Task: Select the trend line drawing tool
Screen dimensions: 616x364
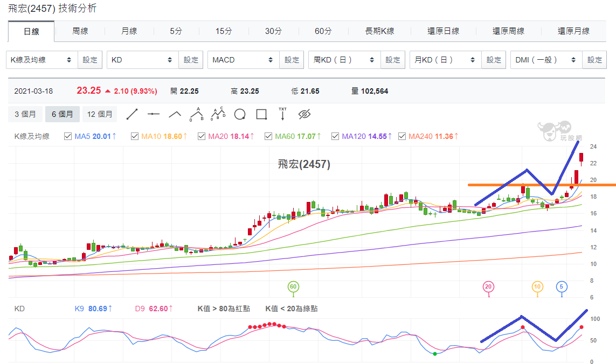Action: click(x=132, y=114)
